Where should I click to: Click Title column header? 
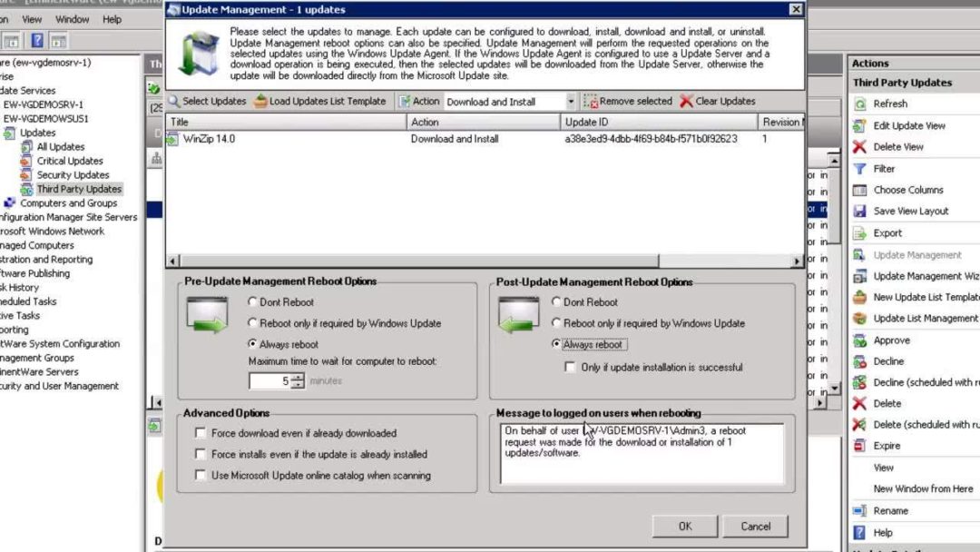[x=286, y=122]
